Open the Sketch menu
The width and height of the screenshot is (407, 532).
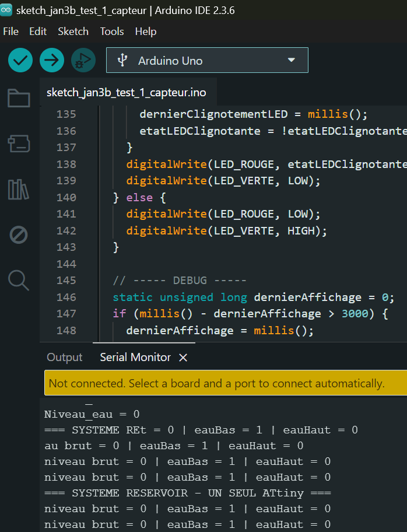point(73,32)
